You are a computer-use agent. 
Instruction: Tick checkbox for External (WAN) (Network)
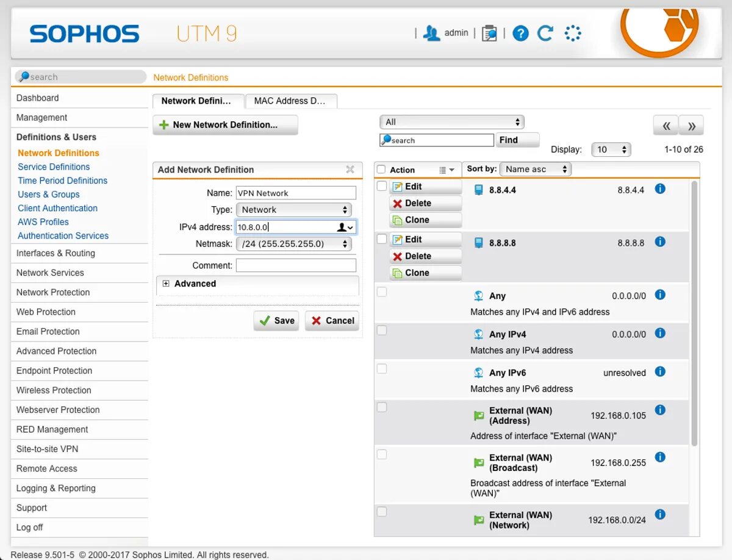382,511
